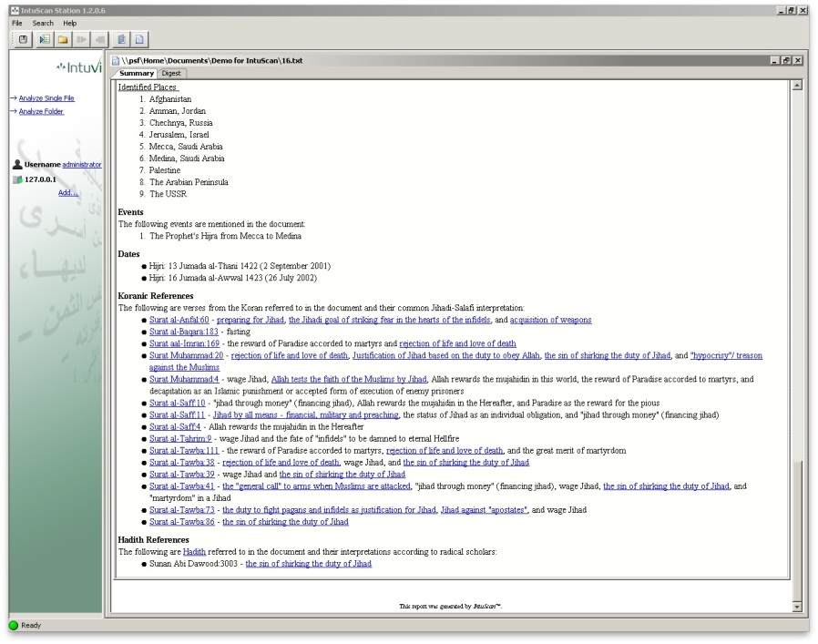The height and width of the screenshot is (644, 818).
Task: Click the 'Sunan Abi Dawood:3003' hadith entry
Action: [x=193, y=564]
